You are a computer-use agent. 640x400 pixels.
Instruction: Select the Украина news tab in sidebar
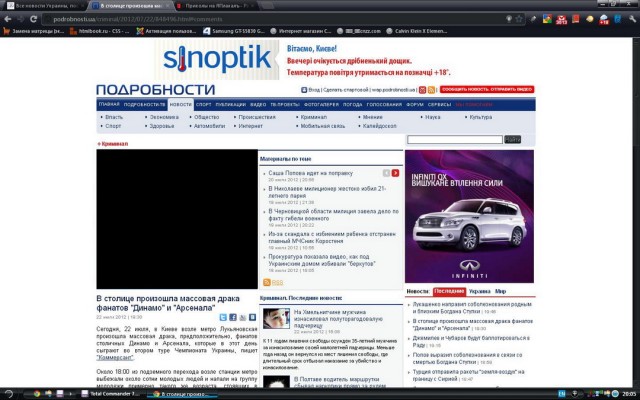coord(480,291)
